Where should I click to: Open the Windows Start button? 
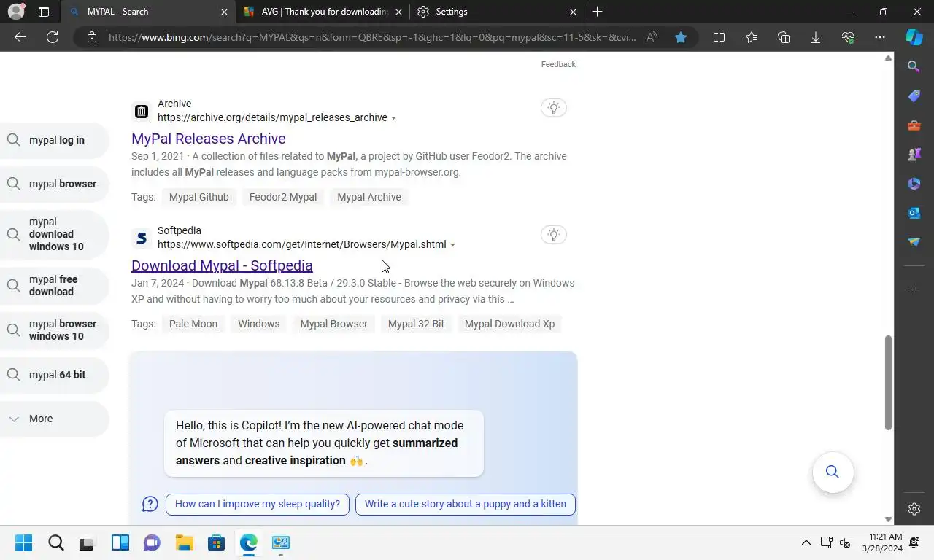click(23, 542)
